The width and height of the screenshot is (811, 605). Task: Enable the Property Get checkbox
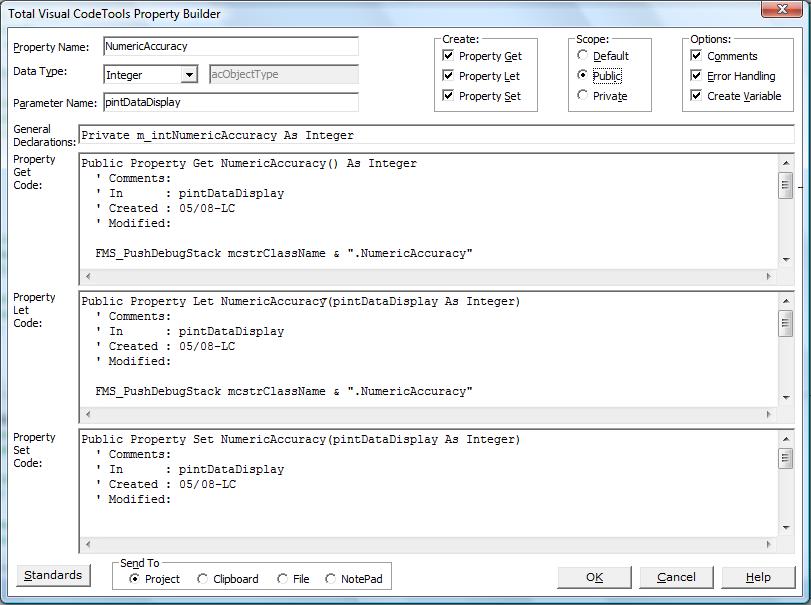(448, 55)
